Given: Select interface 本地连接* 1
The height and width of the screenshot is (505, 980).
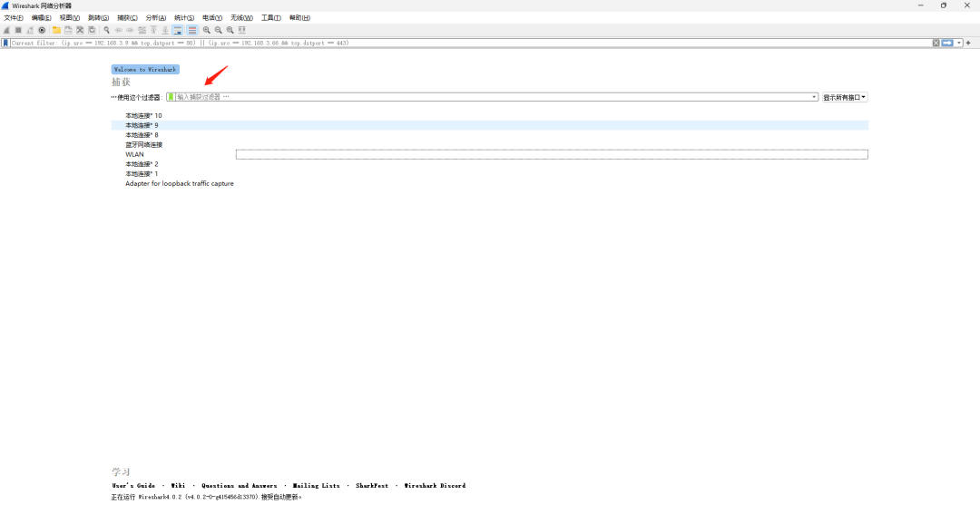Looking at the screenshot, I should tap(142, 173).
